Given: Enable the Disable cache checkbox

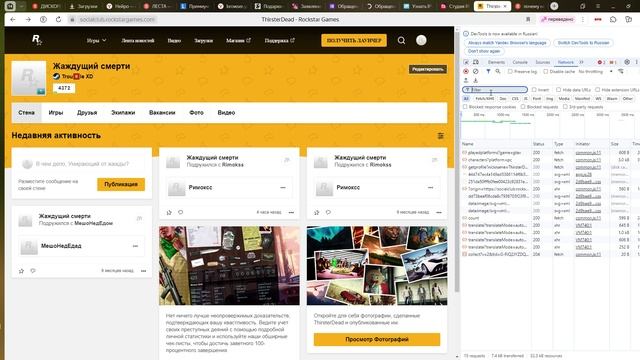Looking at the screenshot, I should [x=545, y=71].
